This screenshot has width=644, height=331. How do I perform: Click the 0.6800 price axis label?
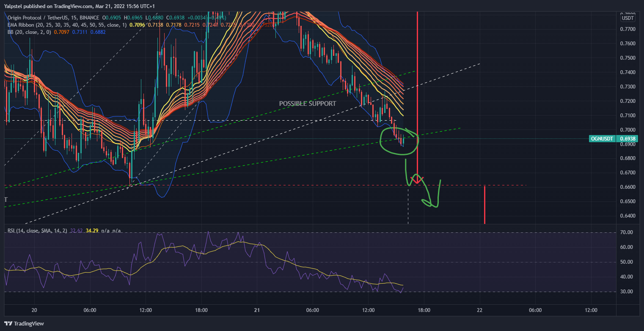click(627, 158)
